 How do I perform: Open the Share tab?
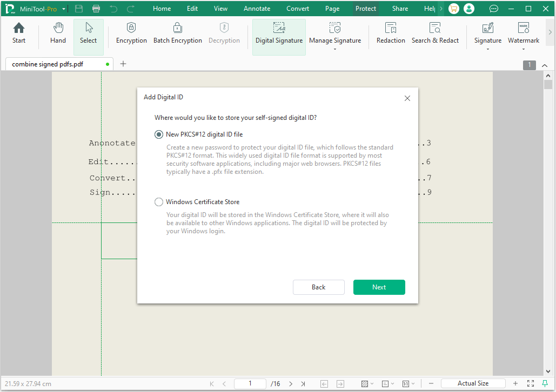pos(400,9)
